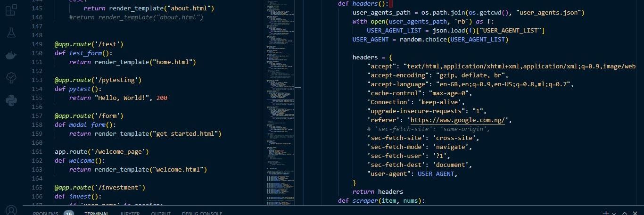Viewport: 644px width, 215px height.
Task: Click the "accept-language" header entry
Action: pyautogui.click(x=471, y=84)
